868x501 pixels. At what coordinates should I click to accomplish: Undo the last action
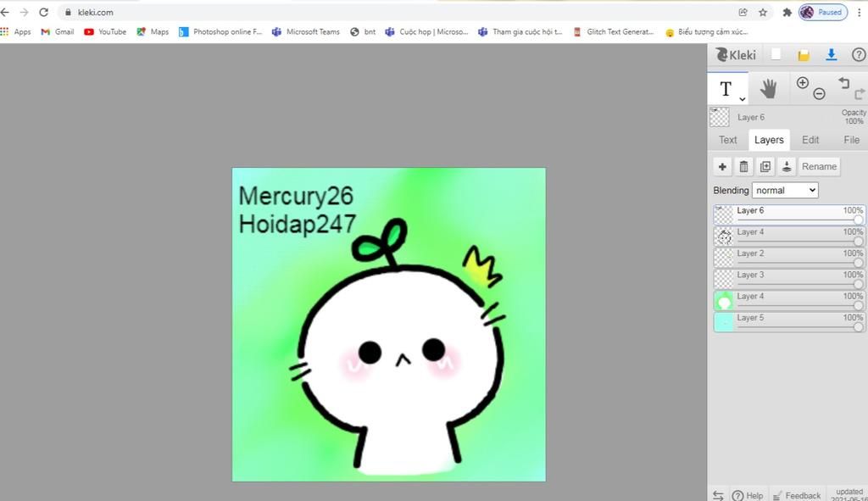(x=843, y=83)
